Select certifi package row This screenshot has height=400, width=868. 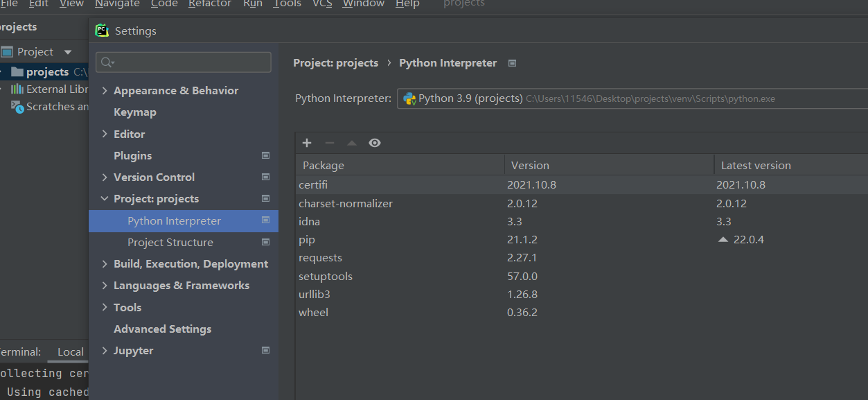[582, 185]
